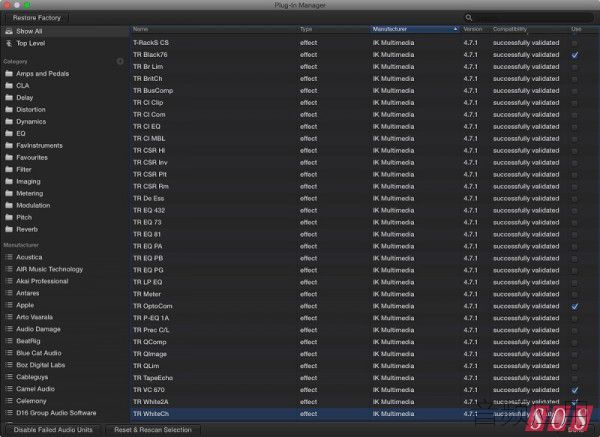This screenshot has width=600, height=437.
Task: Enable the Use checkbox for TR Br Lim
Action: pyautogui.click(x=574, y=67)
